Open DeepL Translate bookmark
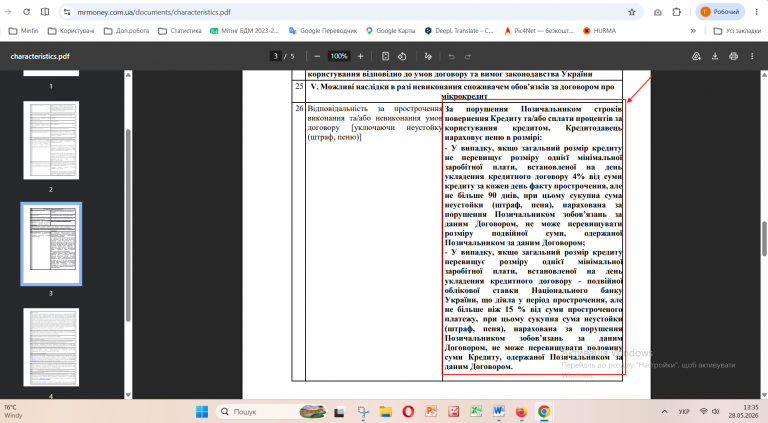The height and width of the screenshot is (423, 768). 459,30
